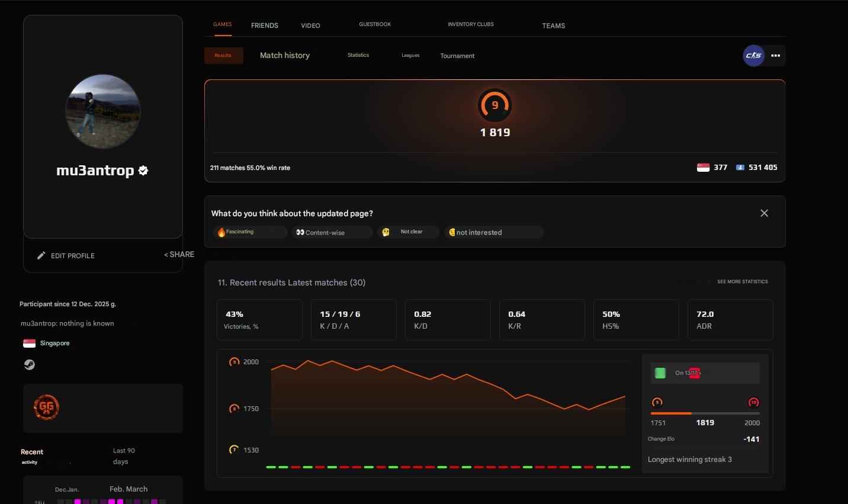
Task: Click the verified badge next to mu3antrop
Action: pyautogui.click(x=143, y=170)
